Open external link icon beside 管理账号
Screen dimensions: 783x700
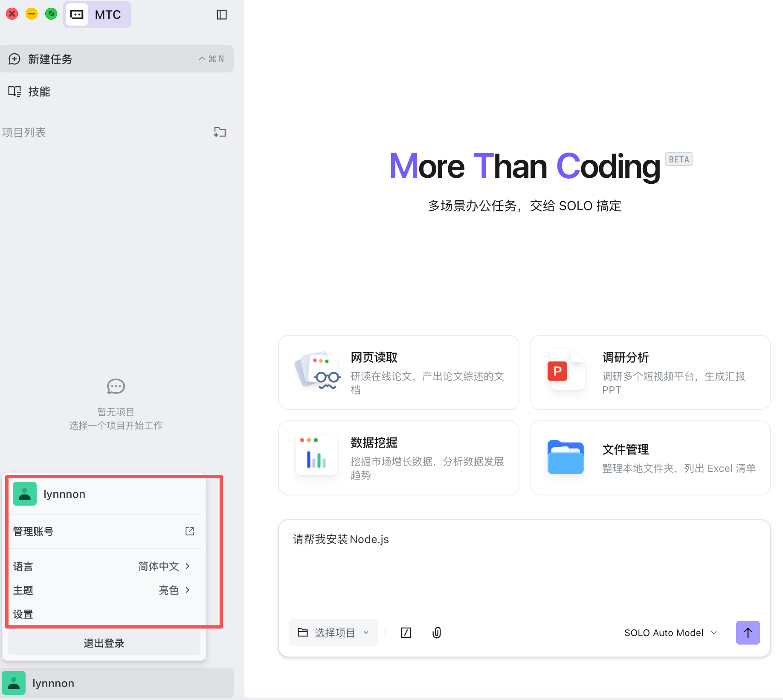[x=190, y=531]
